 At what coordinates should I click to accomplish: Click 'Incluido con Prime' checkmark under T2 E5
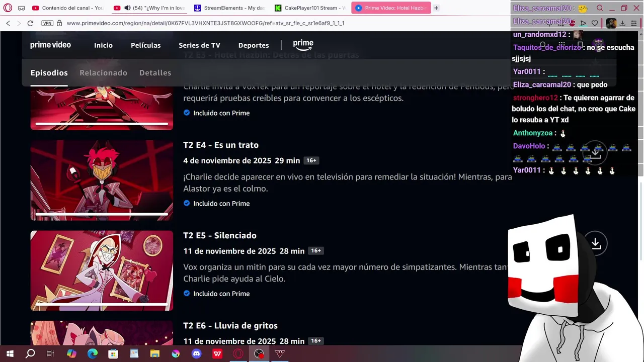coord(187,293)
